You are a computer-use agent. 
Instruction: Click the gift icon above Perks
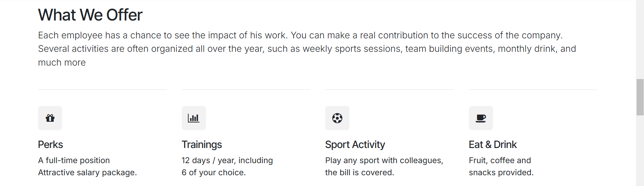pos(50,118)
